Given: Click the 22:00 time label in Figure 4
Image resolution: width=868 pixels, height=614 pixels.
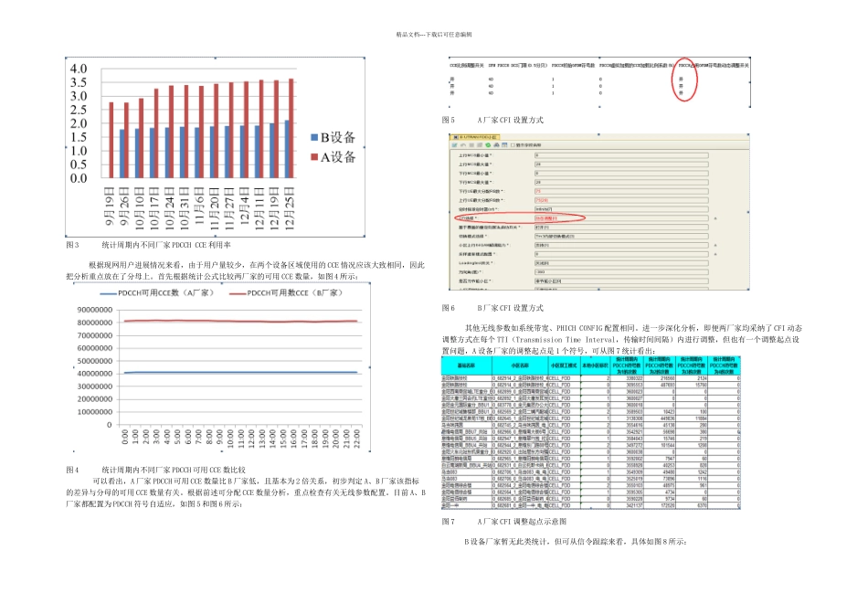Looking at the screenshot, I should [x=357, y=438].
